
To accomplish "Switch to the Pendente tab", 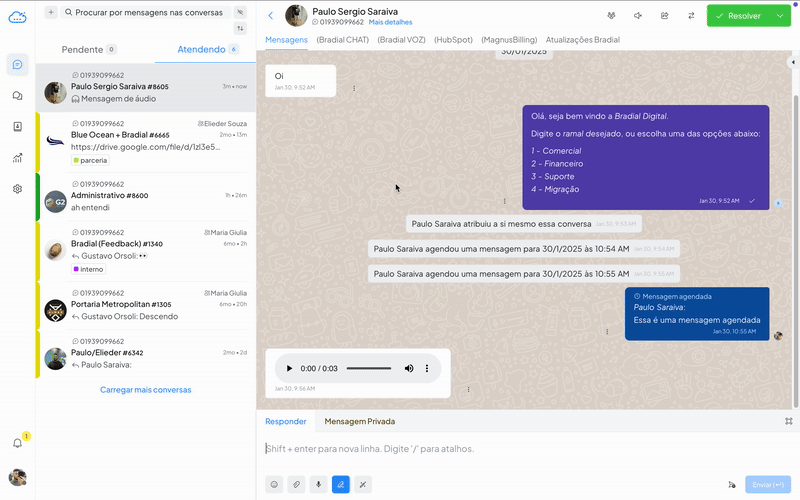I will coord(88,49).
